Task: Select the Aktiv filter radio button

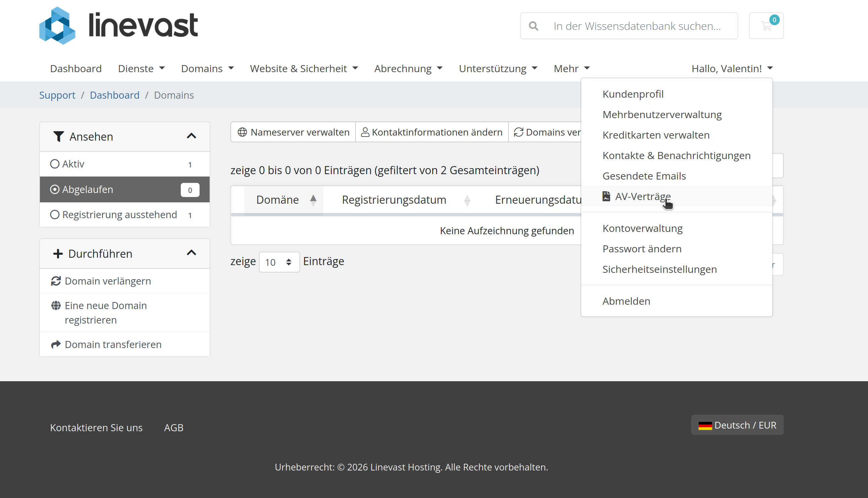Action: 55,163
